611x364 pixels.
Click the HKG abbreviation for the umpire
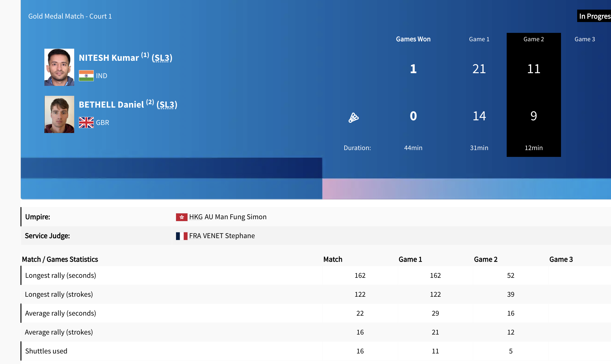(x=196, y=217)
